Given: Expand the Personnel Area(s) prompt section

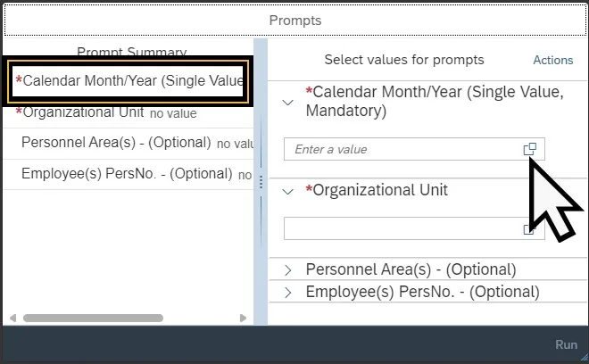Looking at the screenshot, I should click(287, 269).
